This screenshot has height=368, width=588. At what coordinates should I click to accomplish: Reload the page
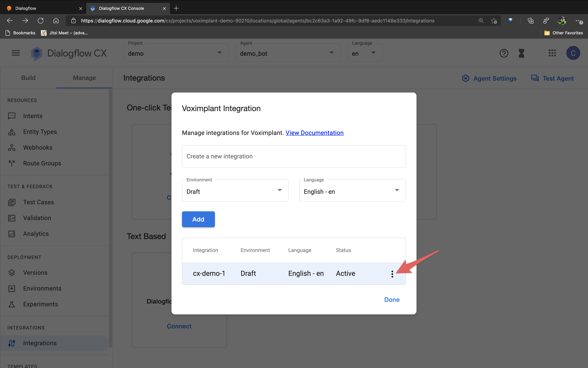(41, 21)
